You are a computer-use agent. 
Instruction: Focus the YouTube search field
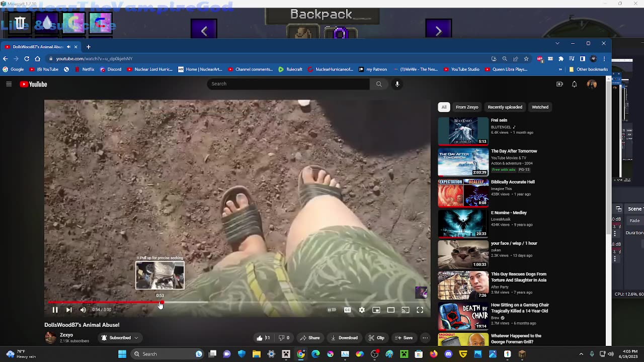(x=288, y=84)
